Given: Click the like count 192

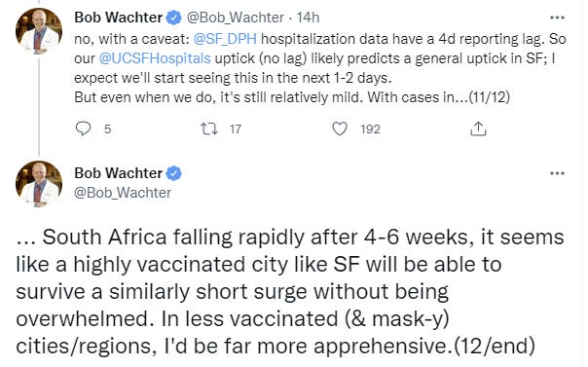Looking at the screenshot, I should click(370, 128).
